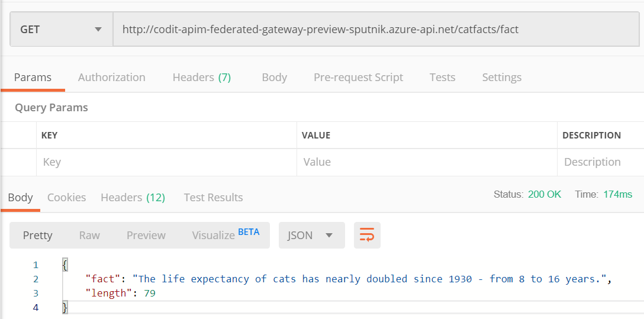The width and height of the screenshot is (644, 319).
Task: Open the Visualize BETA view
Action: pos(225,236)
